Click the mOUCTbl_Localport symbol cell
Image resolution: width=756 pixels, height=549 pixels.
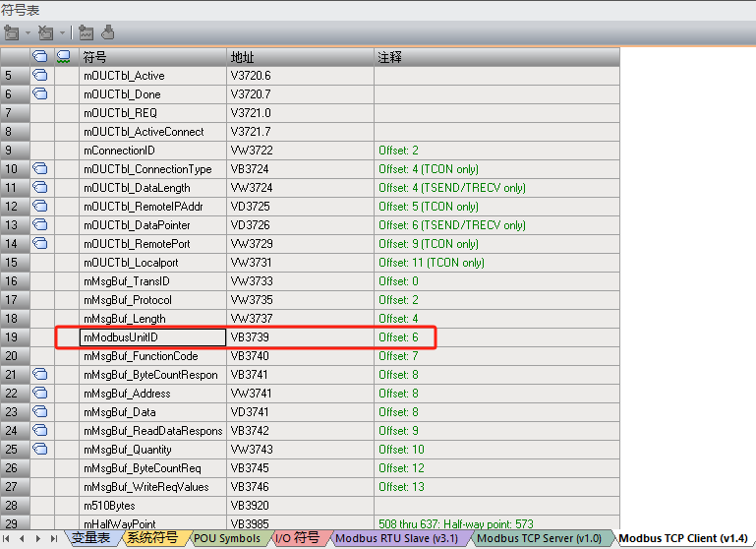click(152, 263)
